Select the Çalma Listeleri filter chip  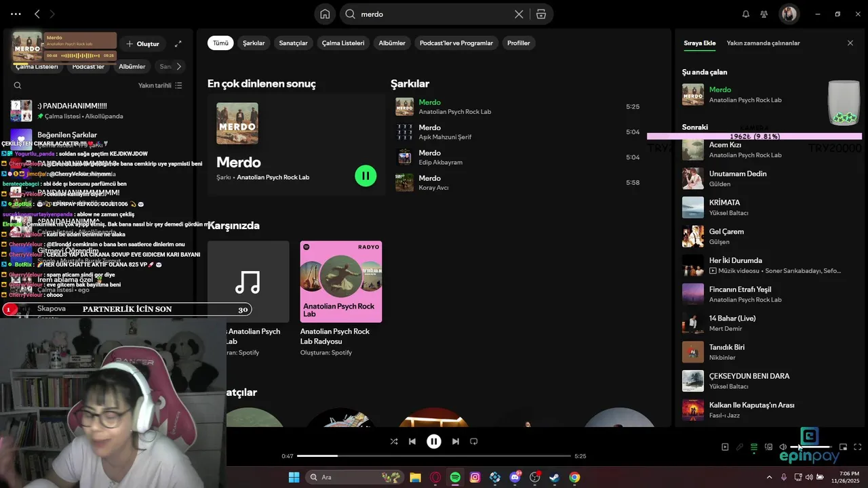[343, 43]
